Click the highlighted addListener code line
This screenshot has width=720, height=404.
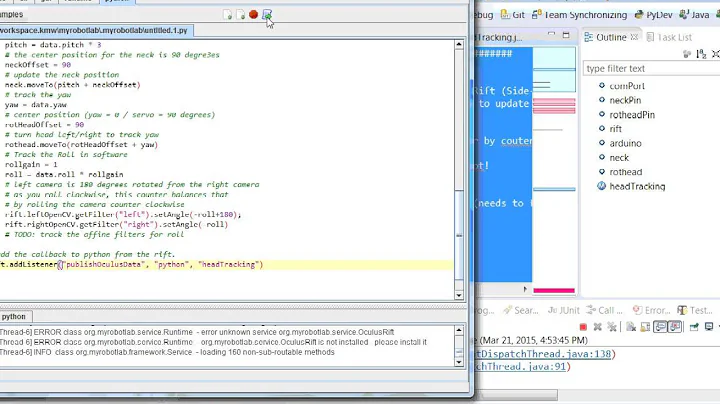click(x=226, y=264)
